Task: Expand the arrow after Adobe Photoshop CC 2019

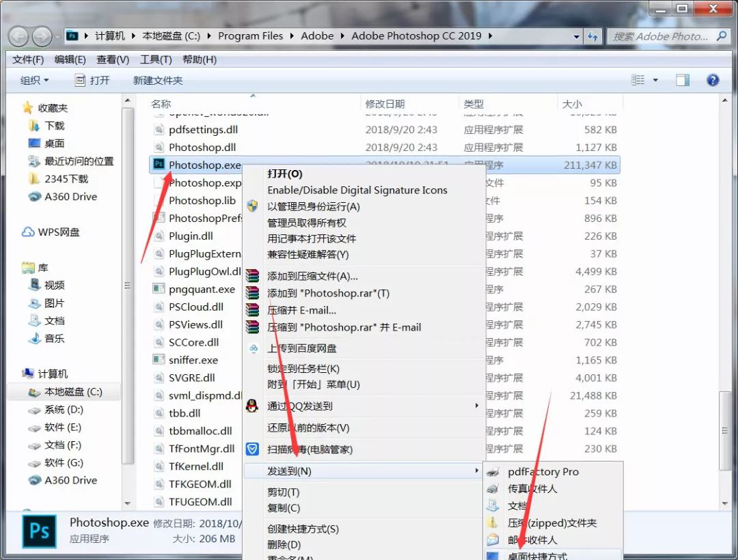Action: click(x=490, y=36)
